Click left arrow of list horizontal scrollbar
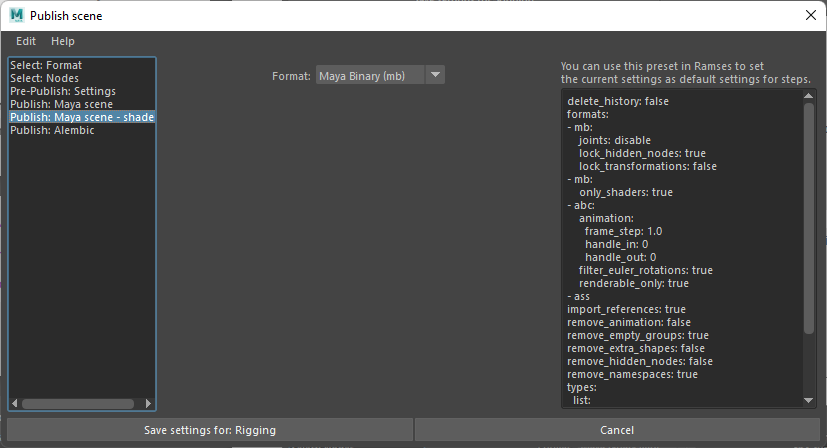The width and height of the screenshot is (827, 448). coord(15,404)
